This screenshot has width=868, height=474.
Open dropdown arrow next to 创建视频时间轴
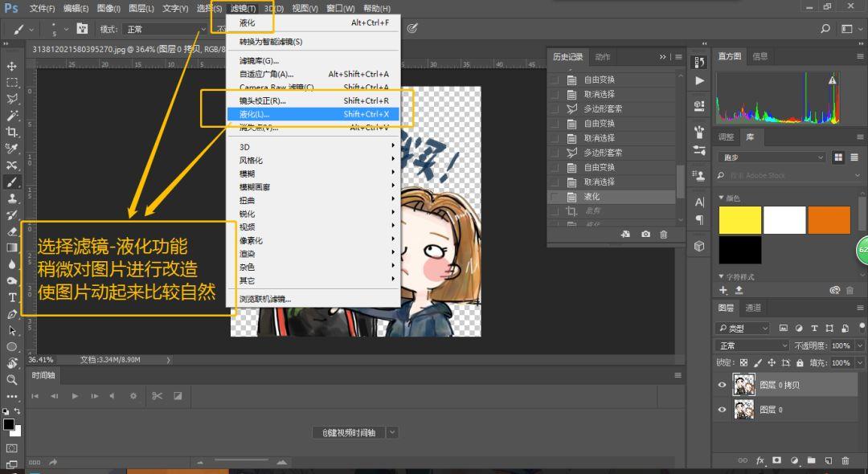392,432
